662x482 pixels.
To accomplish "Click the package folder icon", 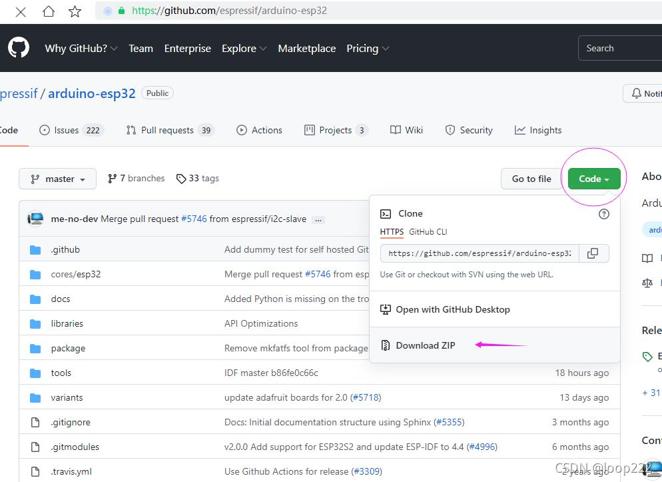I will (x=35, y=349).
